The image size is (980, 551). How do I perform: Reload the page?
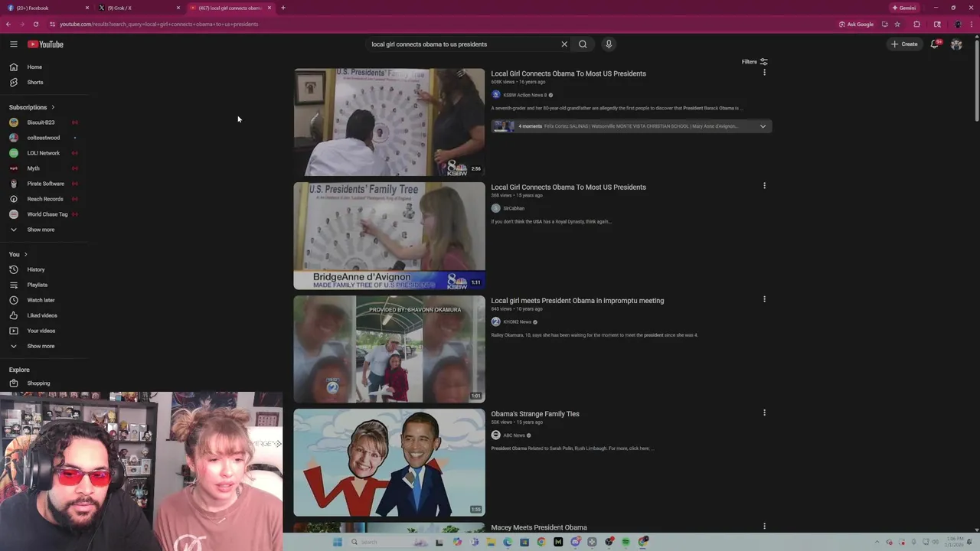[x=35, y=24]
